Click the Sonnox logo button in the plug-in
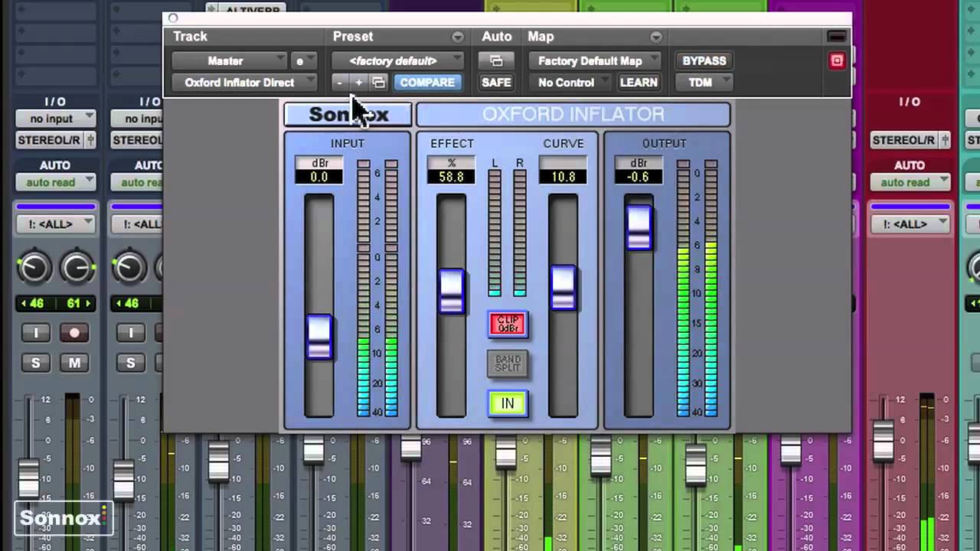This screenshot has width=980, height=551. (348, 115)
